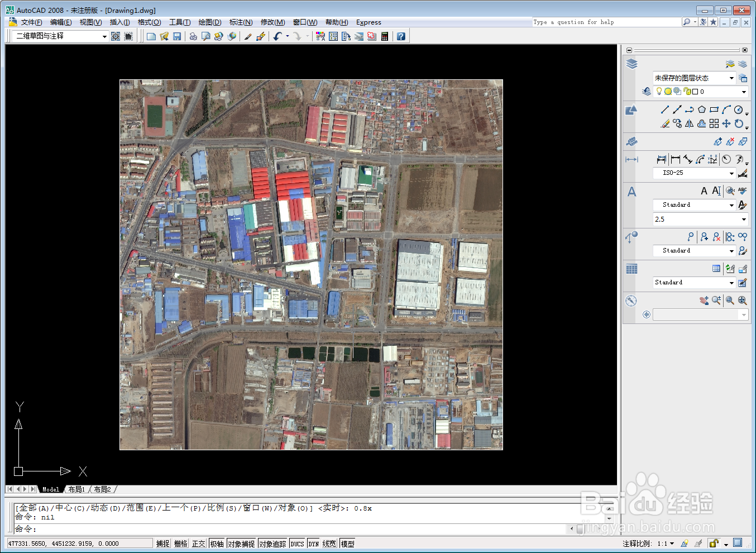Toggle 栅格 grid display in status bar

pos(181,544)
